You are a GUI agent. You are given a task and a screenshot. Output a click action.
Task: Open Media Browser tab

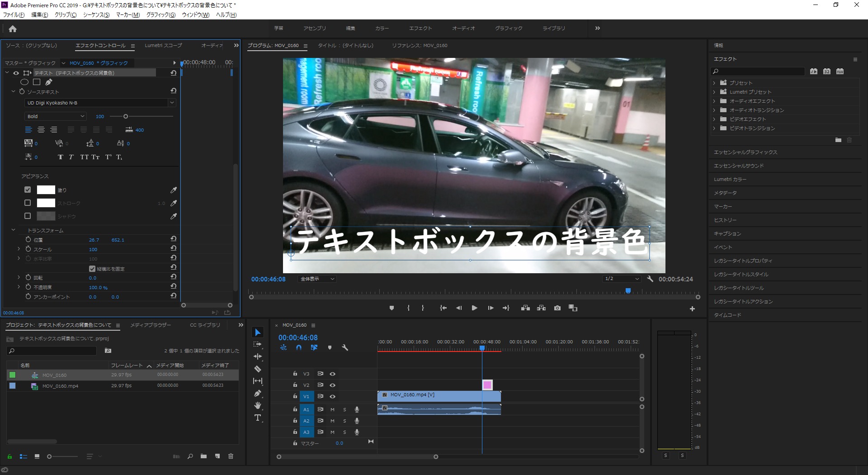coord(151,325)
